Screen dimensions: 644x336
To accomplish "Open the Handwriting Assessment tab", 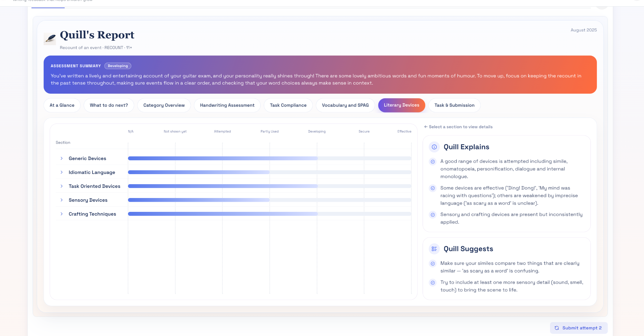I will click(x=227, y=105).
